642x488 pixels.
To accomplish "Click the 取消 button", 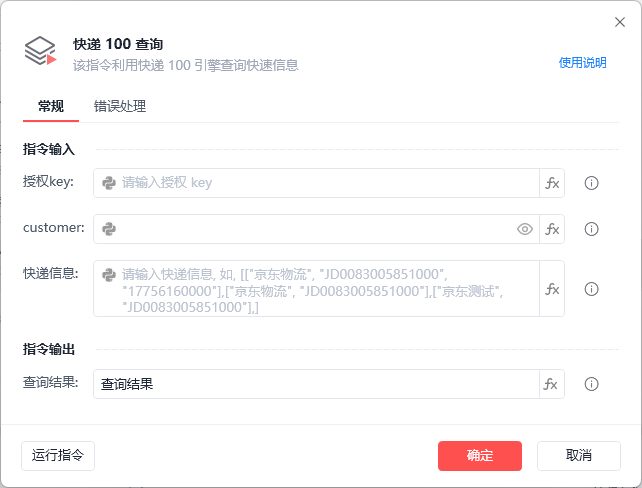I will (x=579, y=456).
